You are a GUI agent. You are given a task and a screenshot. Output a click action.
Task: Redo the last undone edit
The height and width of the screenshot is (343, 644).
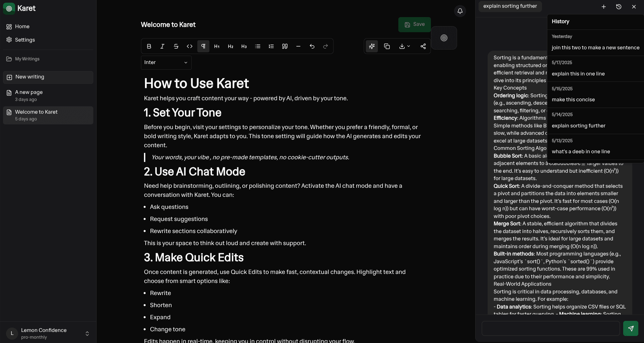[x=326, y=46]
